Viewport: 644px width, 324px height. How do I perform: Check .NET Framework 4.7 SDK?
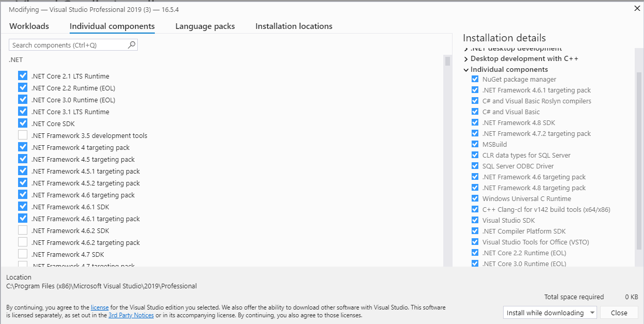[23, 253]
